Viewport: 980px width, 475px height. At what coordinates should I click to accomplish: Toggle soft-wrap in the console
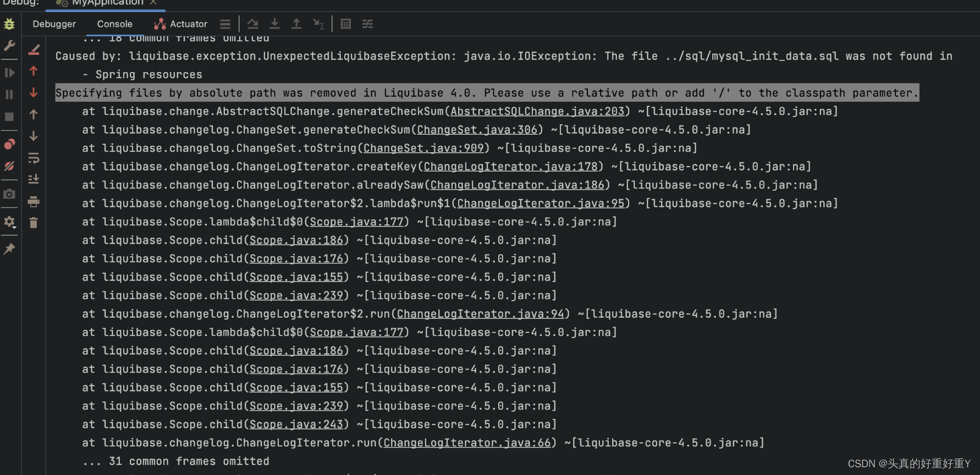point(34,158)
